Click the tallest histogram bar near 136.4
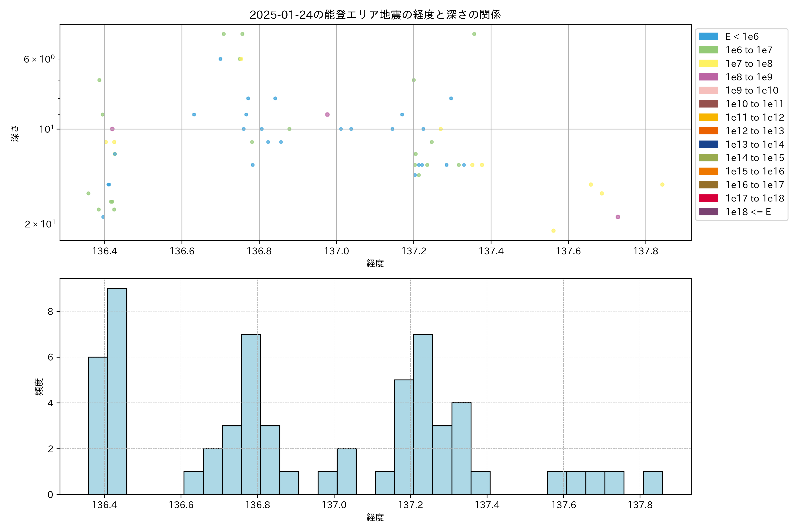The image size is (798, 532). click(x=117, y=390)
